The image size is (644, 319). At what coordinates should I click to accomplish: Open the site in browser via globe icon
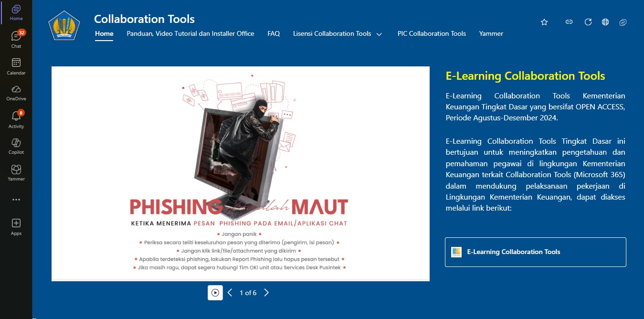605,22
